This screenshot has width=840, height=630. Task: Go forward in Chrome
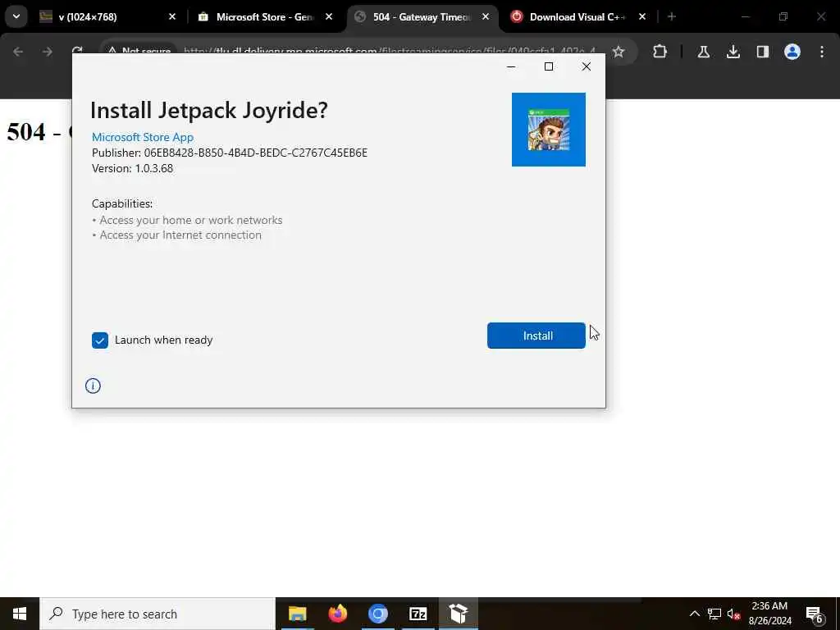pyautogui.click(x=47, y=52)
